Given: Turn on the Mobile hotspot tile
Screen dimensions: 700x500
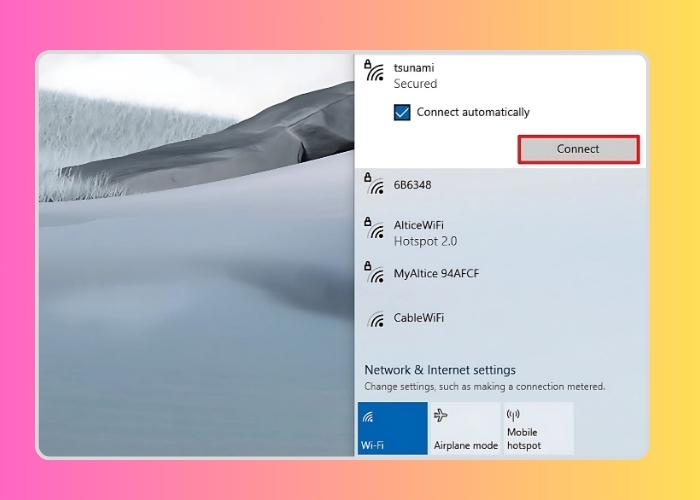Looking at the screenshot, I should pos(538,429).
